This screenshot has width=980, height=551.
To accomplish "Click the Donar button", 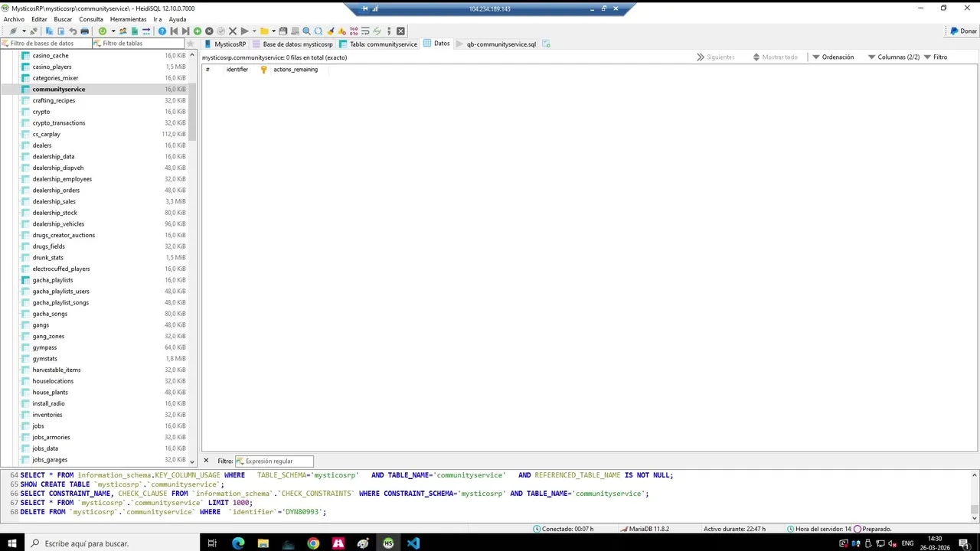I will pyautogui.click(x=963, y=31).
